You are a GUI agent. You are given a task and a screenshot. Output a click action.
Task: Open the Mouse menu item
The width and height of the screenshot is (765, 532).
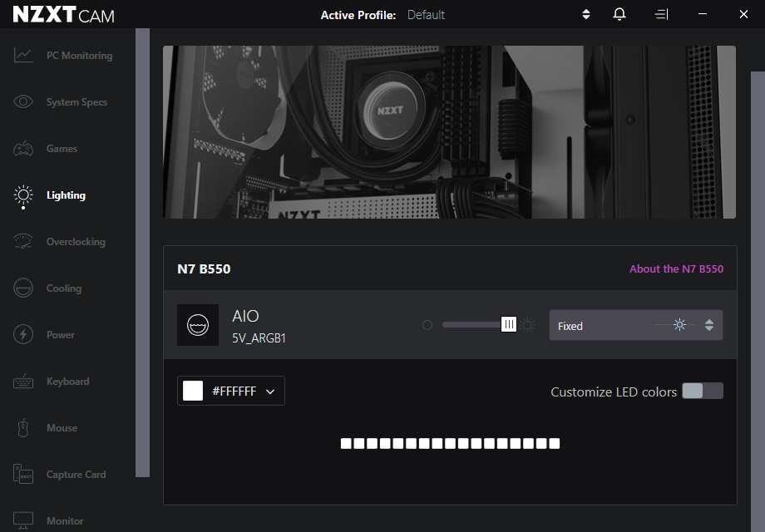coord(62,428)
